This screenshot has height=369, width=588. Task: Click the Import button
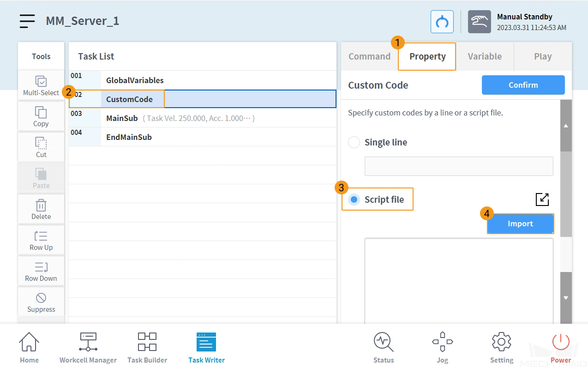pyautogui.click(x=520, y=224)
